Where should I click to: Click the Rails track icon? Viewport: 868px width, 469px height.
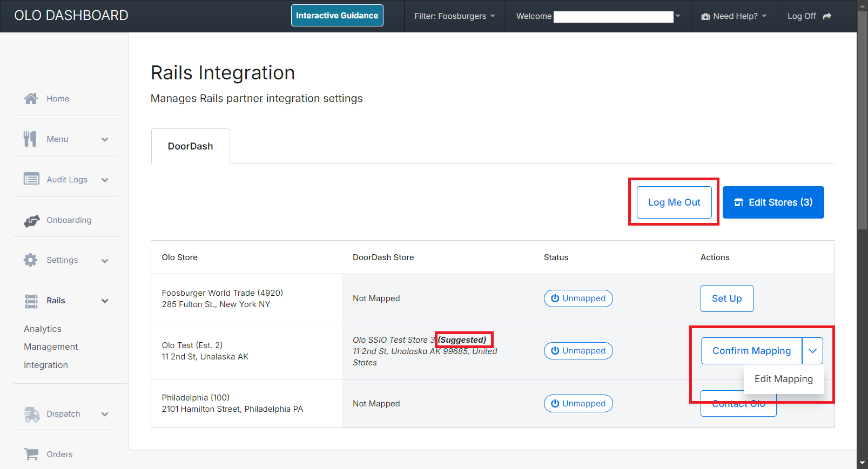31,301
